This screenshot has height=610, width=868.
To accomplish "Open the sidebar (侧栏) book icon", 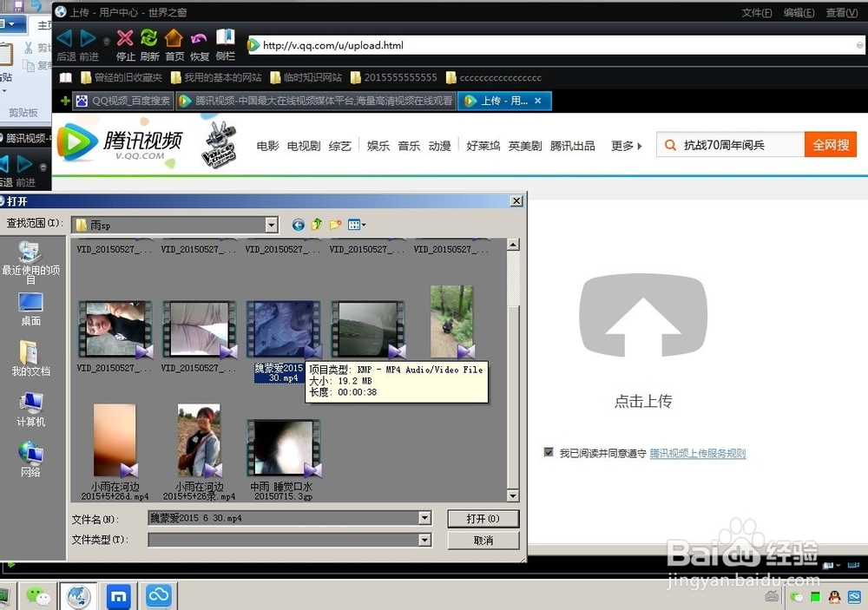I will [226, 37].
